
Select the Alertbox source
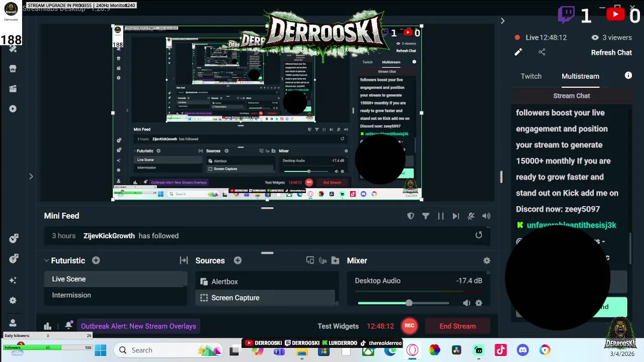coord(265,282)
